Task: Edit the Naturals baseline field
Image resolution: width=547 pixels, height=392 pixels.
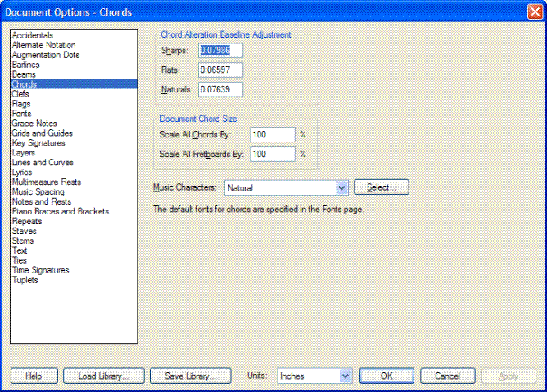Action: (219, 90)
